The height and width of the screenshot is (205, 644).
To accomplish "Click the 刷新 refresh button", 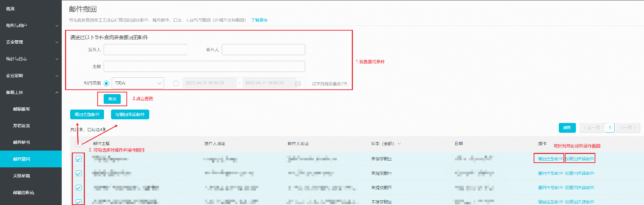I will 567,128.
